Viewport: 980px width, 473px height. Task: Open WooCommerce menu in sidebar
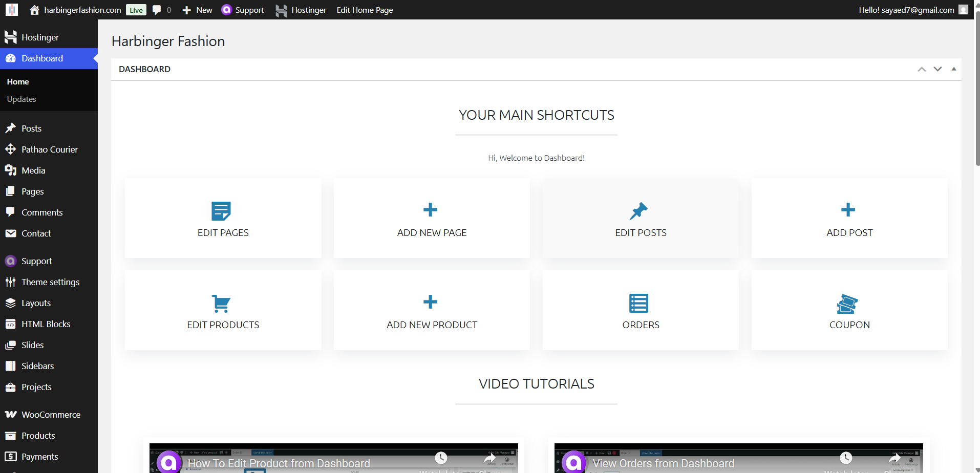[49, 414]
